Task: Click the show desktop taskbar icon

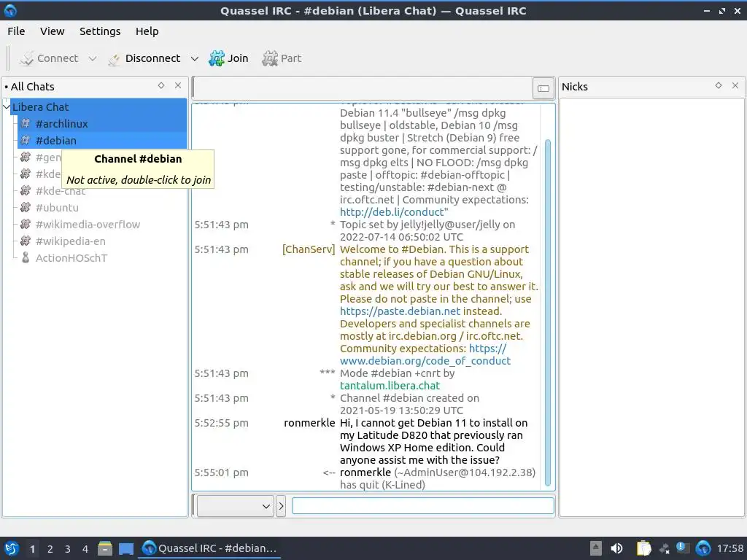Action: point(126,548)
